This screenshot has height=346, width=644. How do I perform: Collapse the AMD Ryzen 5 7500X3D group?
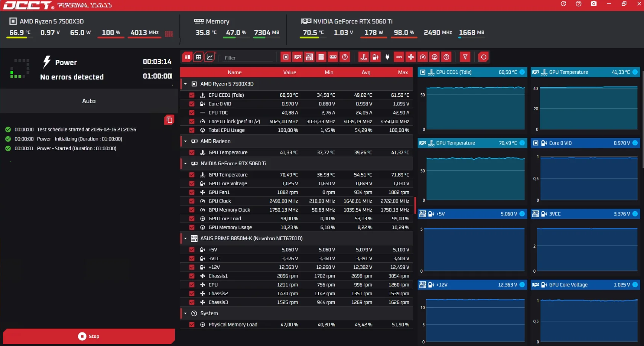point(185,84)
